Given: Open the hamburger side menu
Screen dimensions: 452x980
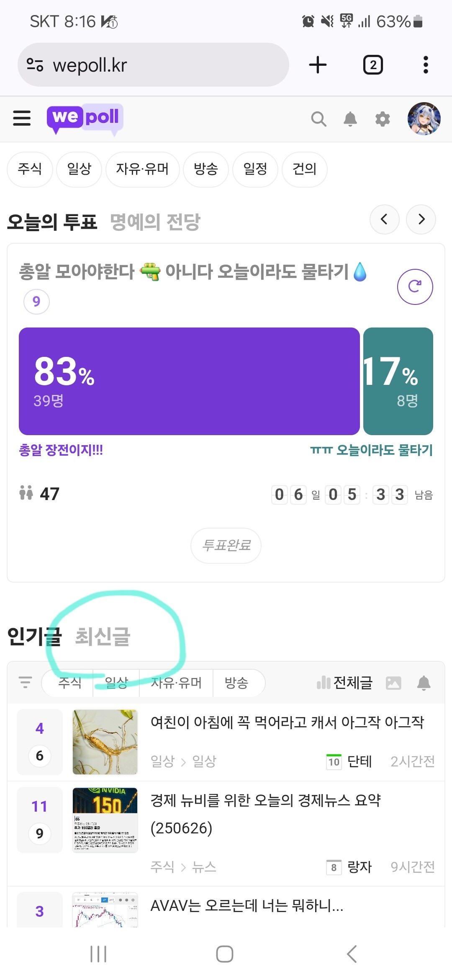Looking at the screenshot, I should (22, 118).
